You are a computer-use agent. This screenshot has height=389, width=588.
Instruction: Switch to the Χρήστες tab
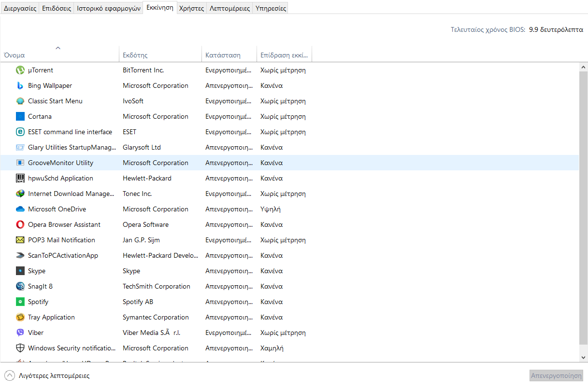[191, 8]
